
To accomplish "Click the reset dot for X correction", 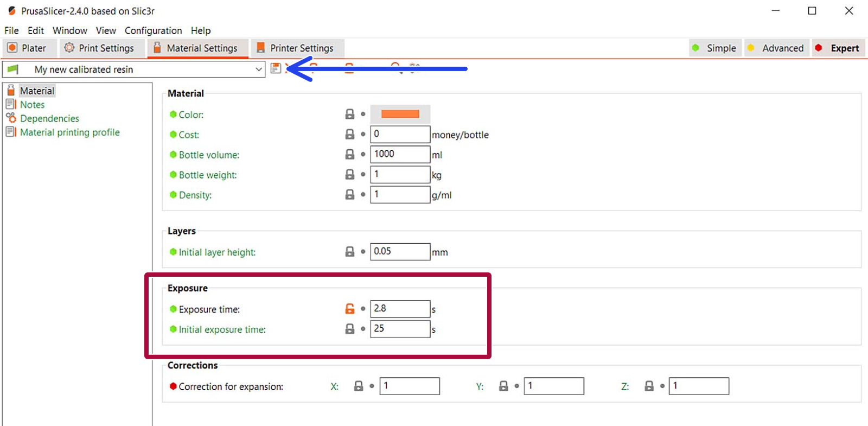I will pyautogui.click(x=372, y=386).
